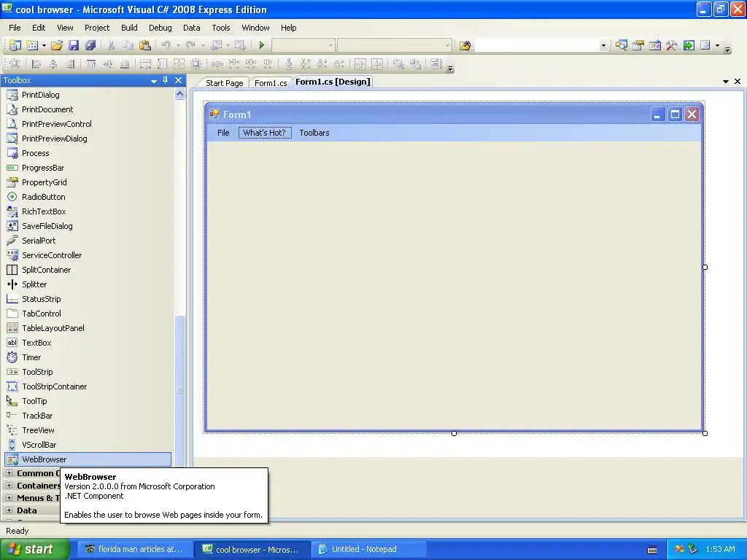Click the Align Rights layout icon
747x560 pixels.
tap(70, 64)
